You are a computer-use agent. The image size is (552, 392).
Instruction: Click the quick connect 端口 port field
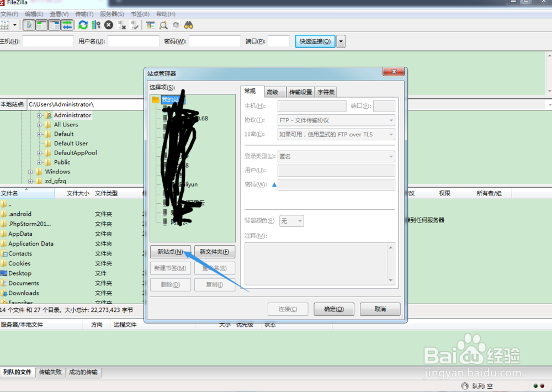click(278, 41)
